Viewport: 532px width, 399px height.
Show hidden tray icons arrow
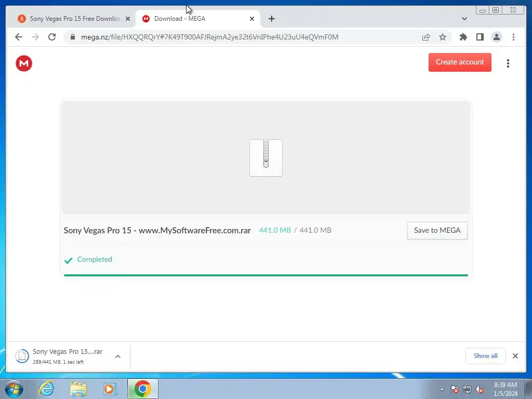(x=442, y=389)
